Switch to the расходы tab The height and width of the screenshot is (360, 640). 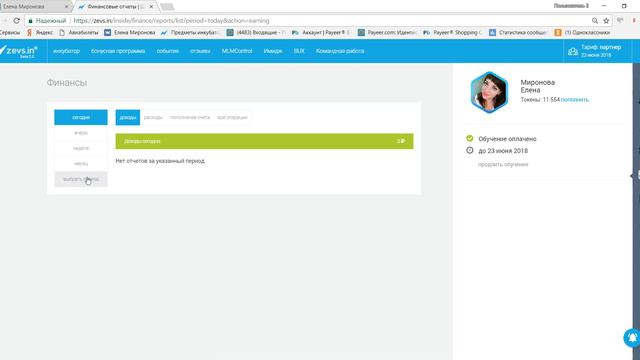(x=153, y=117)
